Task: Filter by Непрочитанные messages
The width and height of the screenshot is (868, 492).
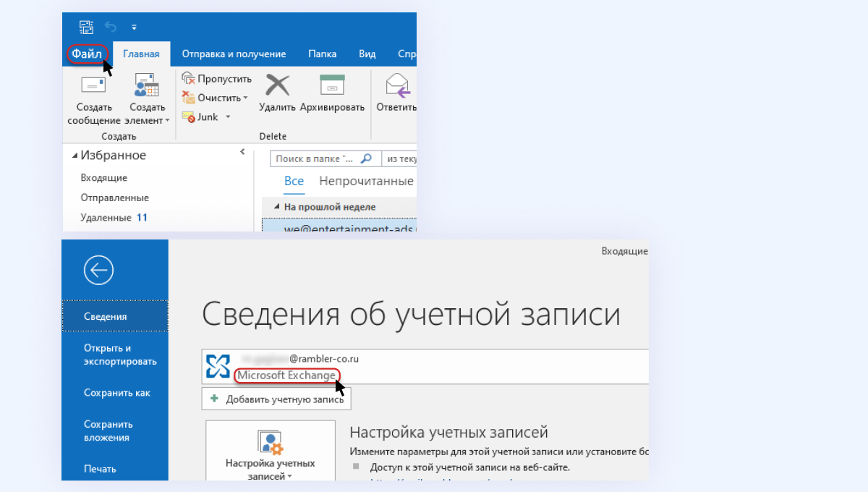Action: coord(367,182)
